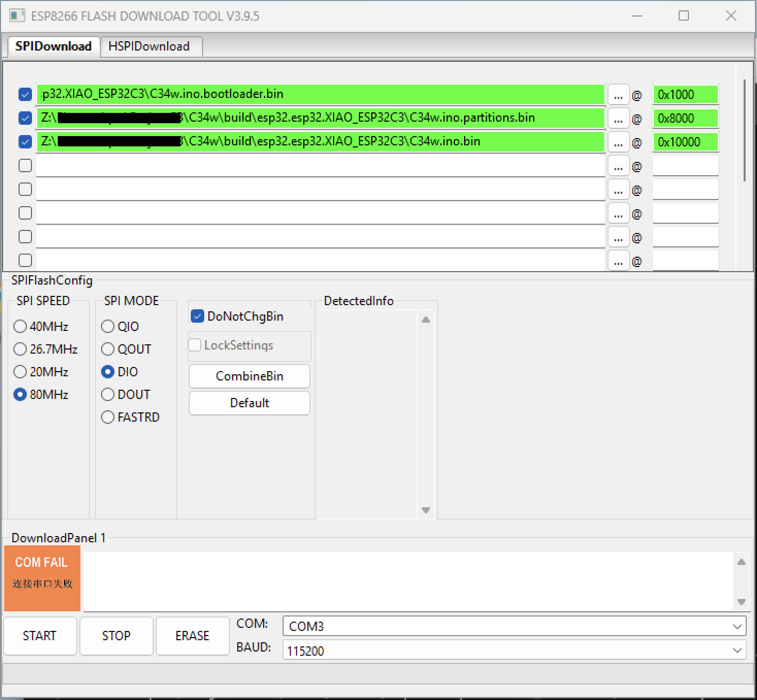
Task: Click download log scroll up arrow
Action: [x=741, y=562]
